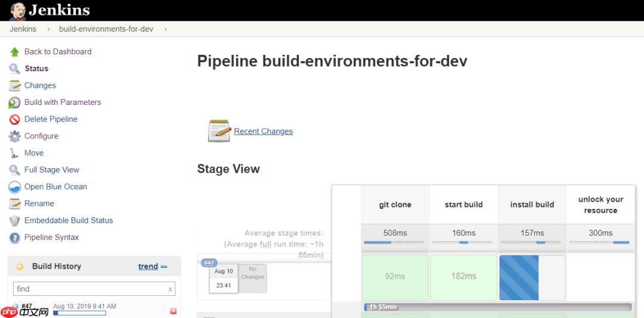The width and height of the screenshot is (644, 318).
Task: Focus the build history find field
Action: pos(94,289)
